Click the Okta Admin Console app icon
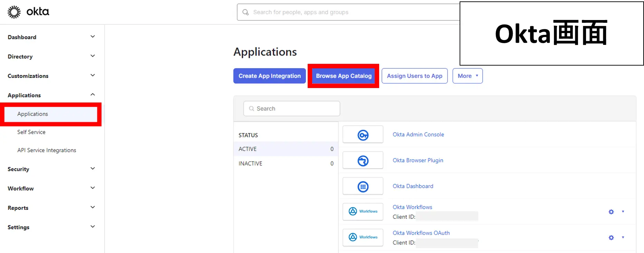The image size is (644, 253). tap(363, 135)
